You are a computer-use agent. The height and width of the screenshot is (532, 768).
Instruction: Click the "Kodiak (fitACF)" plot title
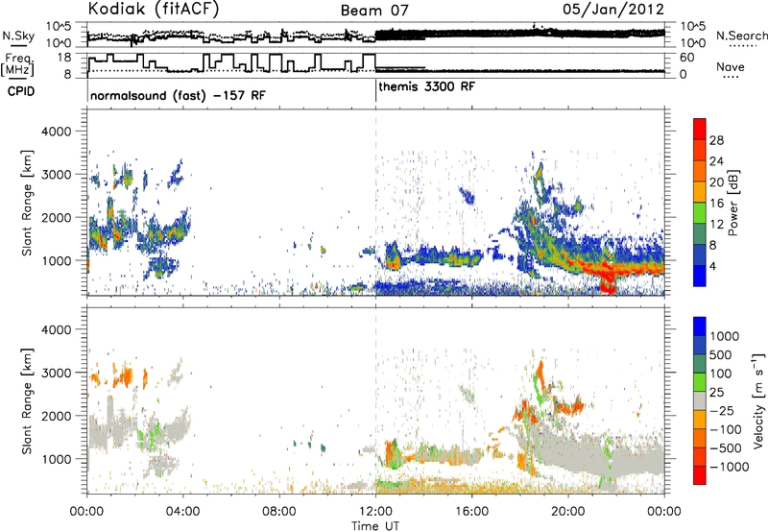click(x=154, y=9)
